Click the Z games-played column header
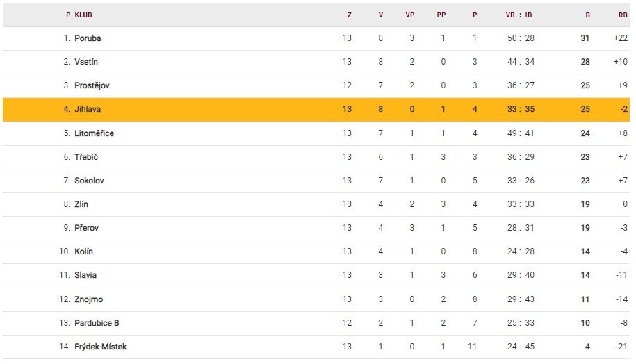Screen dimensions: 636x364 coord(349,15)
